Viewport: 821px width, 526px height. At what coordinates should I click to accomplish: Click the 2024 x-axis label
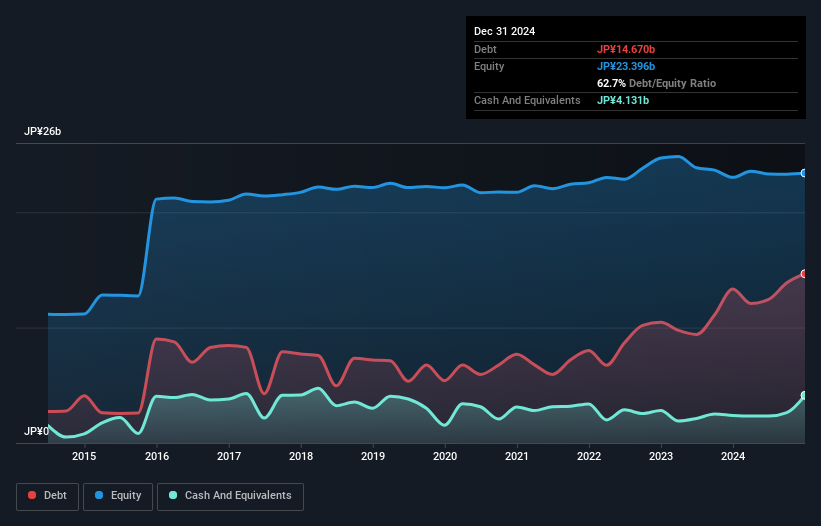point(733,456)
